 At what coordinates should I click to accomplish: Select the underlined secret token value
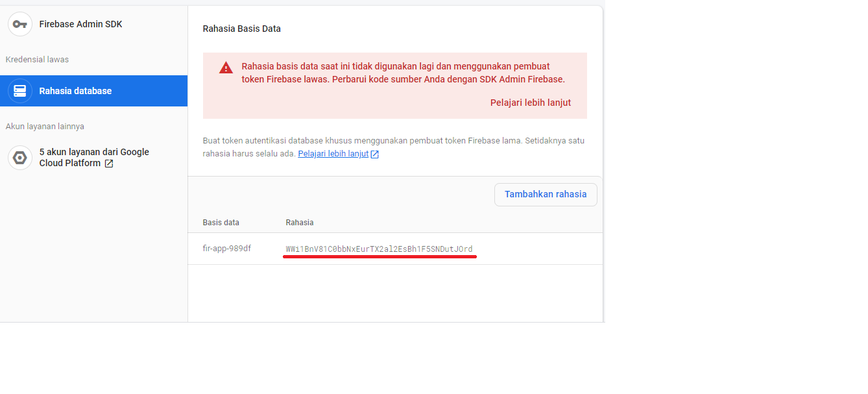(x=380, y=249)
